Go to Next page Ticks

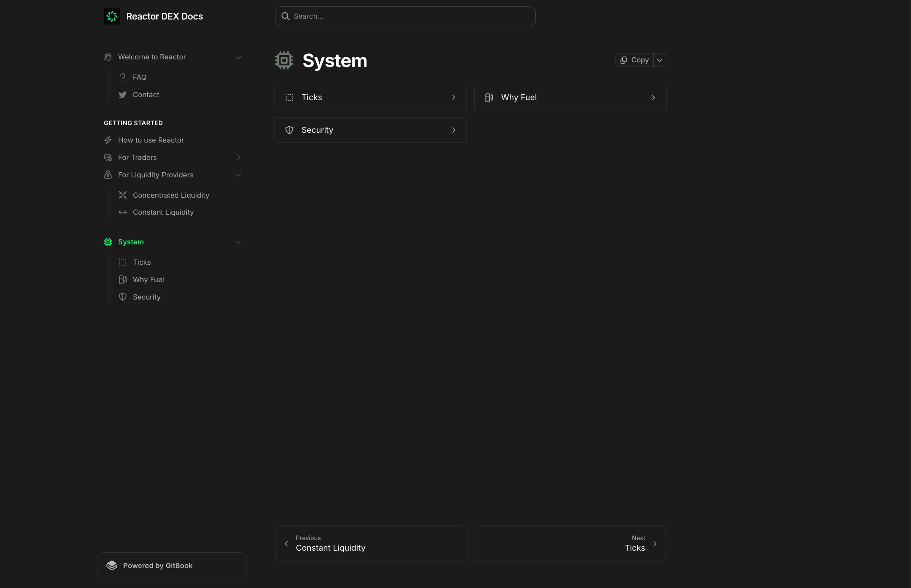coord(570,544)
